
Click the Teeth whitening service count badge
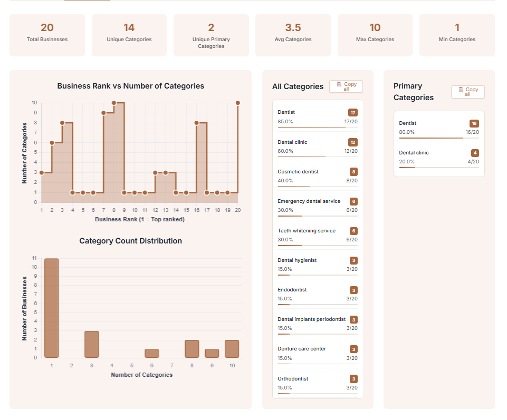353,231
